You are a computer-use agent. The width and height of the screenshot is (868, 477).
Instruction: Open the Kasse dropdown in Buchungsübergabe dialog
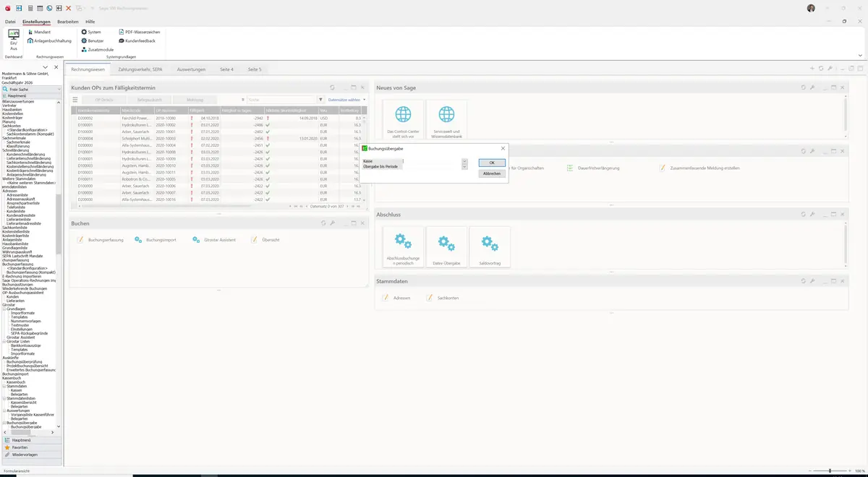coord(464,161)
